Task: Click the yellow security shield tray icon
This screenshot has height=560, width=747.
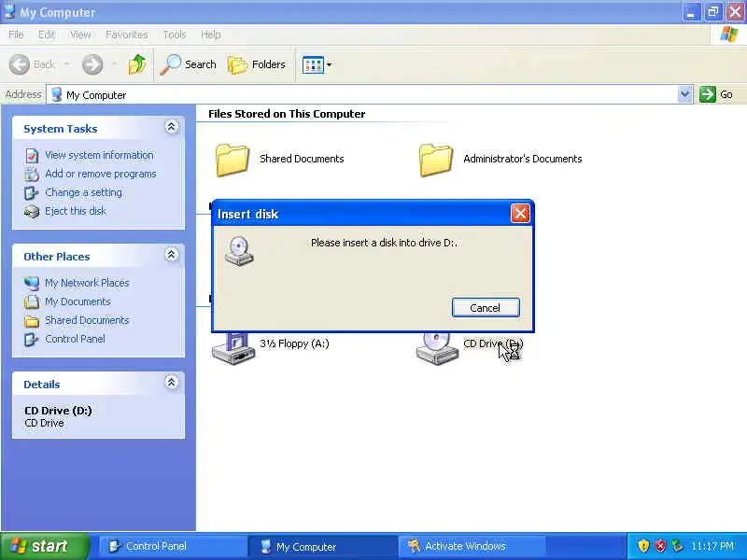Action: tap(643, 546)
